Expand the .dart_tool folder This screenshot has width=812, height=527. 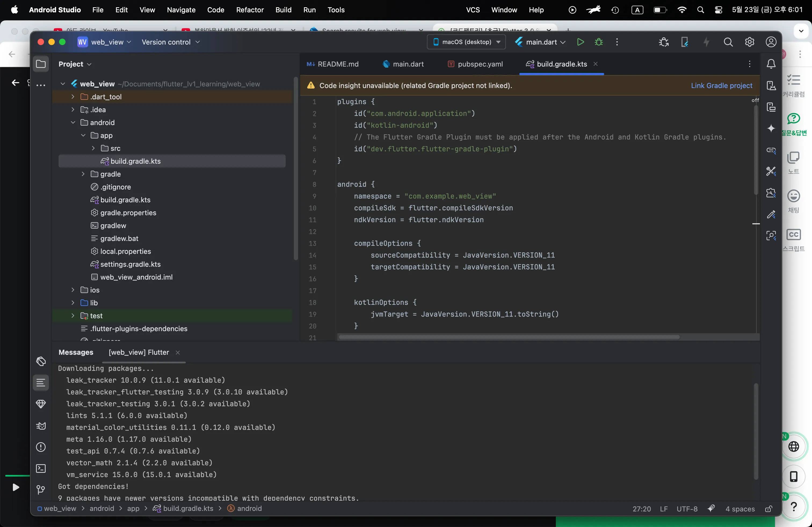pos(73,97)
